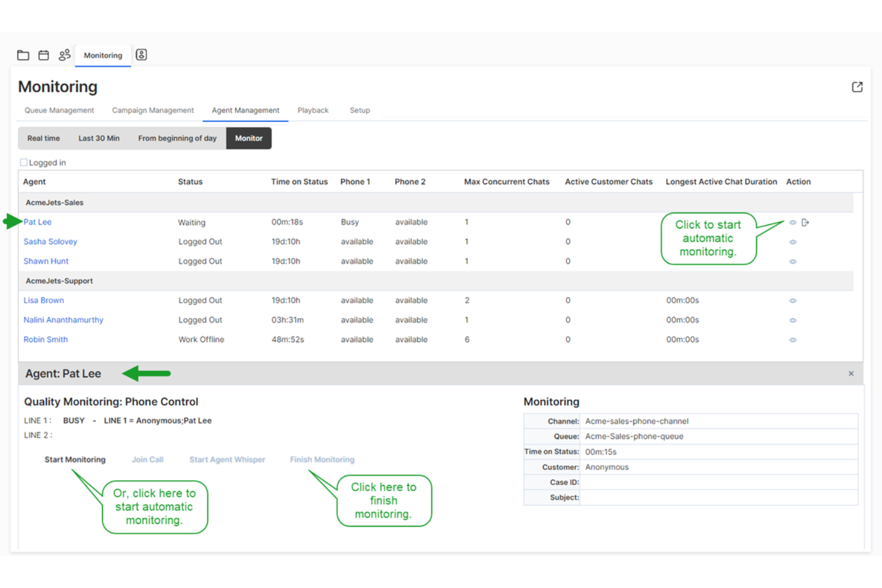Start automatic monitoring with the eye icon for Pat Lee

pyautogui.click(x=793, y=222)
